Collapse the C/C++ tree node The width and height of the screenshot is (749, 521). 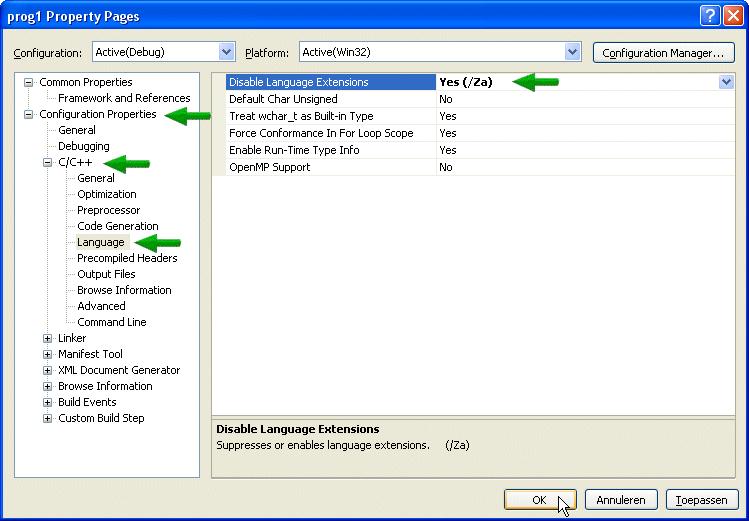tap(47, 162)
